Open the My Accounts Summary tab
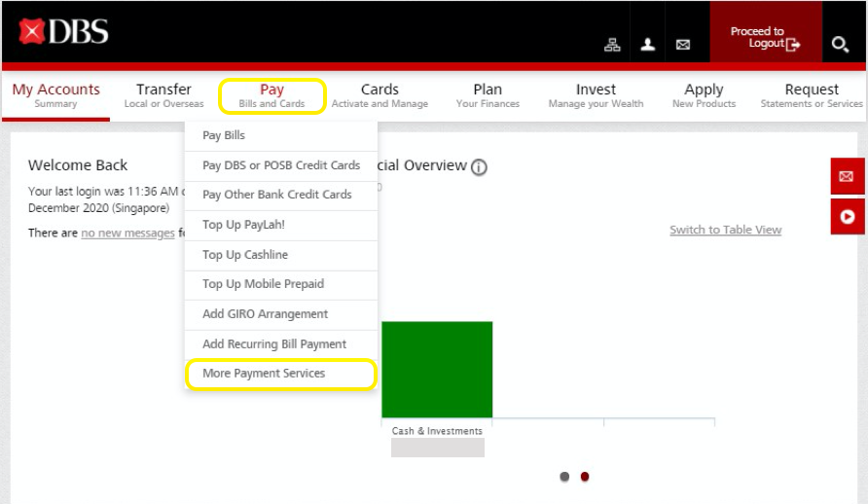The width and height of the screenshot is (868, 504). [x=55, y=95]
